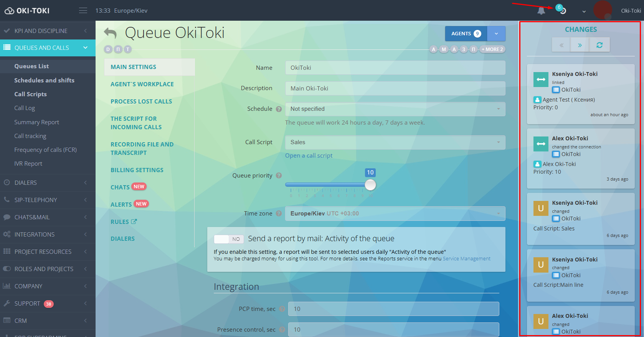Image resolution: width=644 pixels, height=337 pixels.
Task: Open SUPPORT menu with 38 badge
Action: 48,304
